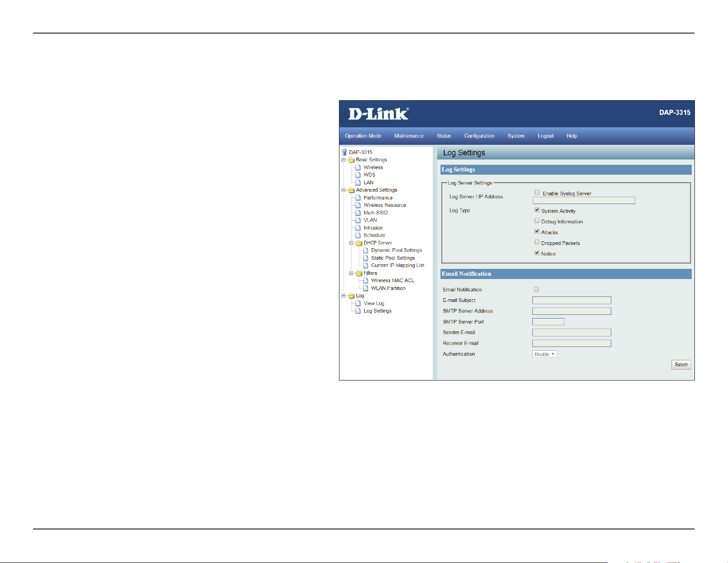
Task: Click the Receiver E-mail field
Action: pos(572,343)
